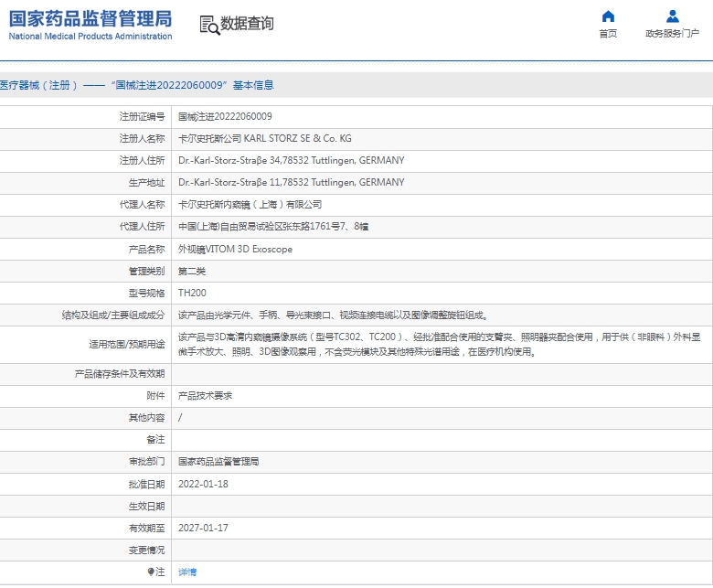Click the 结构及组成/主要组成成分 label
This screenshot has width=713, height=588.
[x=113, y=315]
